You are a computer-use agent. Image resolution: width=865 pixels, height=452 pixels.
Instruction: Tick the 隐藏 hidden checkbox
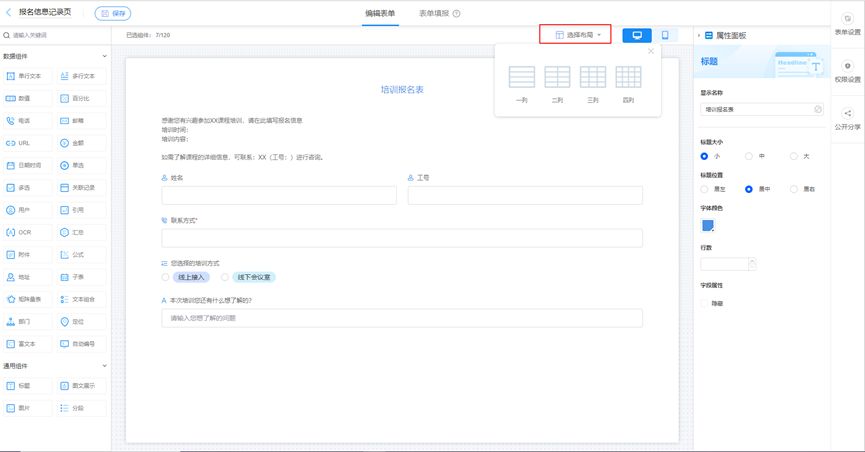click(704, 304)
